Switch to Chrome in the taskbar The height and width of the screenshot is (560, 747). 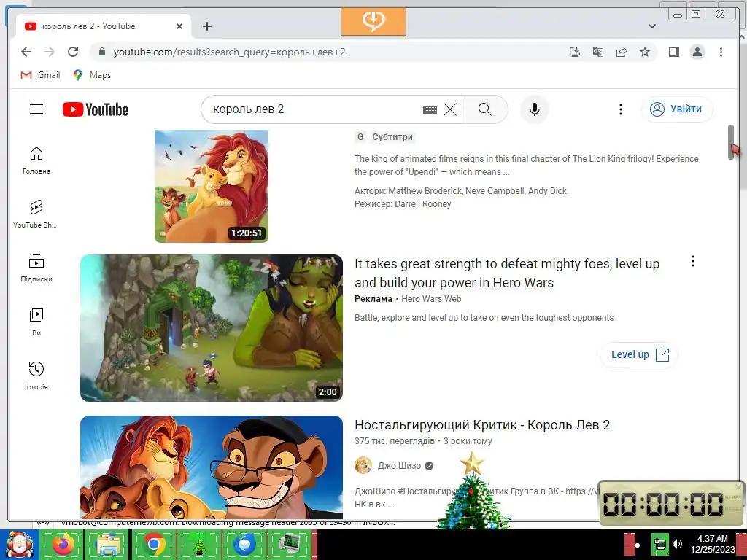pyautogui.click(x=153, y=544)
